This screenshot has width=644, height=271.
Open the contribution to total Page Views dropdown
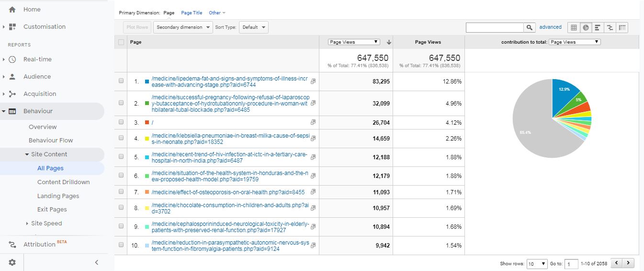(574, 42)
